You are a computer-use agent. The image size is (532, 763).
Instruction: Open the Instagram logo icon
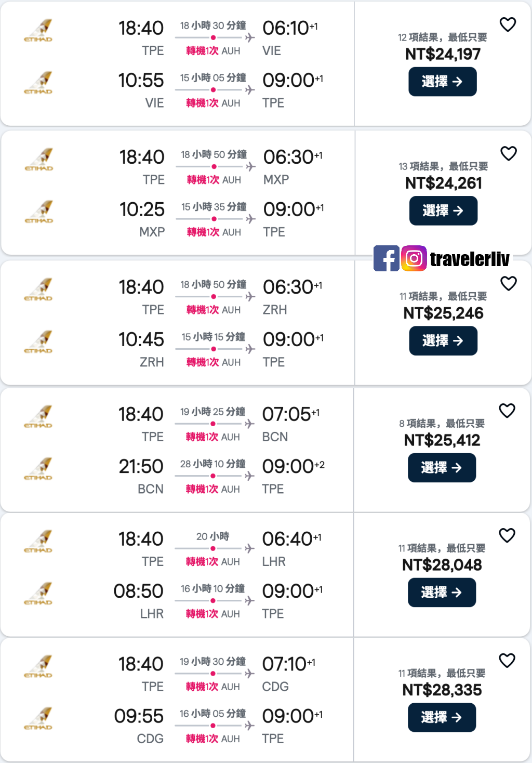(x=414, y=258)
